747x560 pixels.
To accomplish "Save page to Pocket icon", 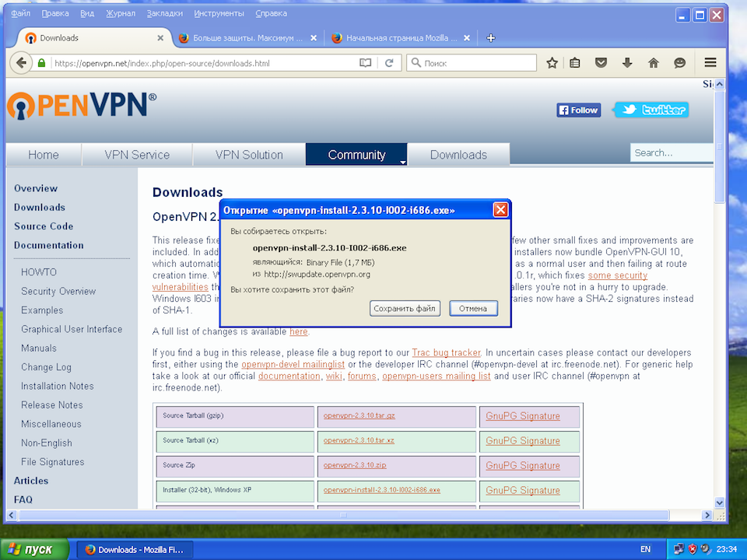I will pyautogui.click(x=601, y=63).
